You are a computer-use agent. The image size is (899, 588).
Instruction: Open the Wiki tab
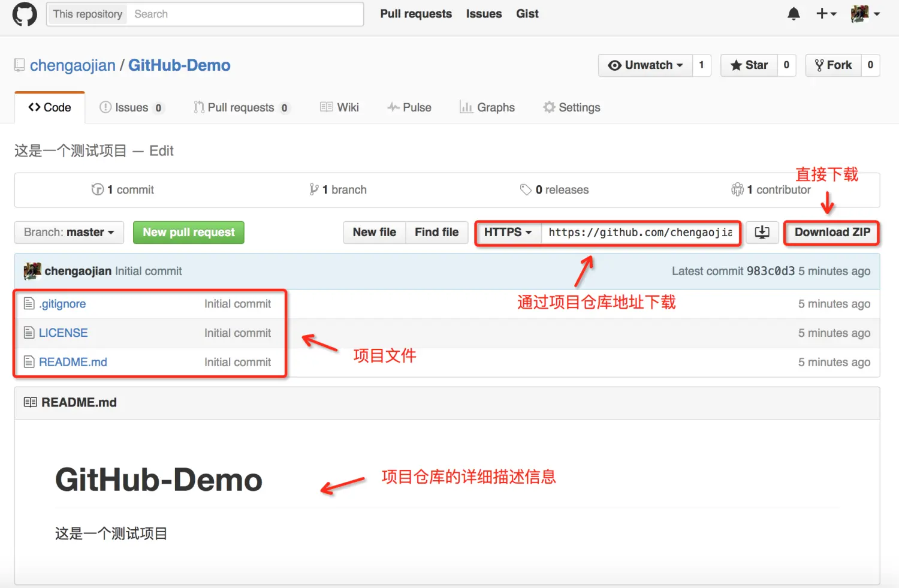click(x=340, y=107)
